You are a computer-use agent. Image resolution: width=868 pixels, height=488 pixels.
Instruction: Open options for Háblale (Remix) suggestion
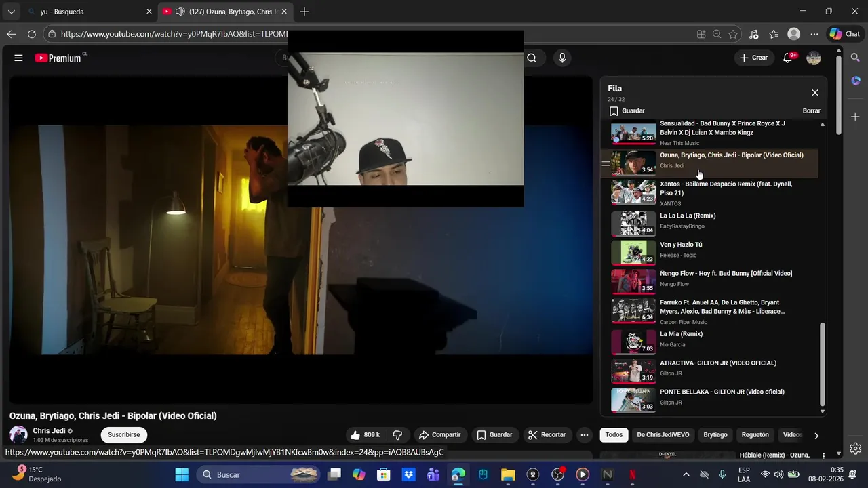click(823, 455)
